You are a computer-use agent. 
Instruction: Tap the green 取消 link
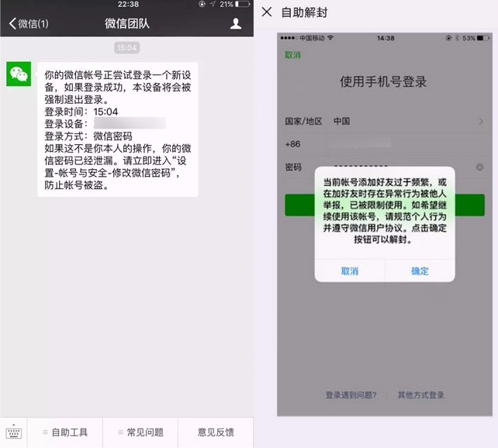click(x=292, y=55)
